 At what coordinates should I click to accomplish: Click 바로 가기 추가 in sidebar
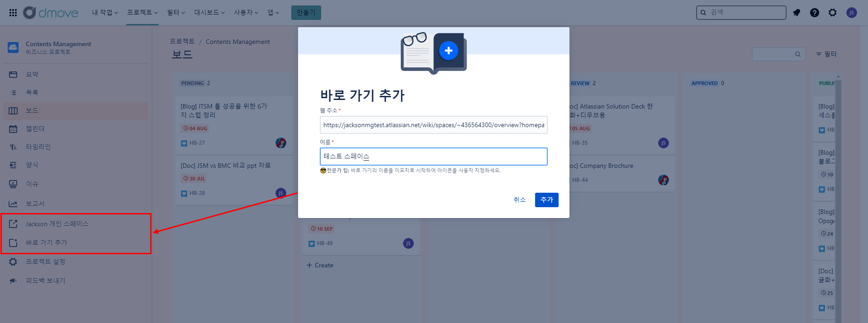pos(76,242)
